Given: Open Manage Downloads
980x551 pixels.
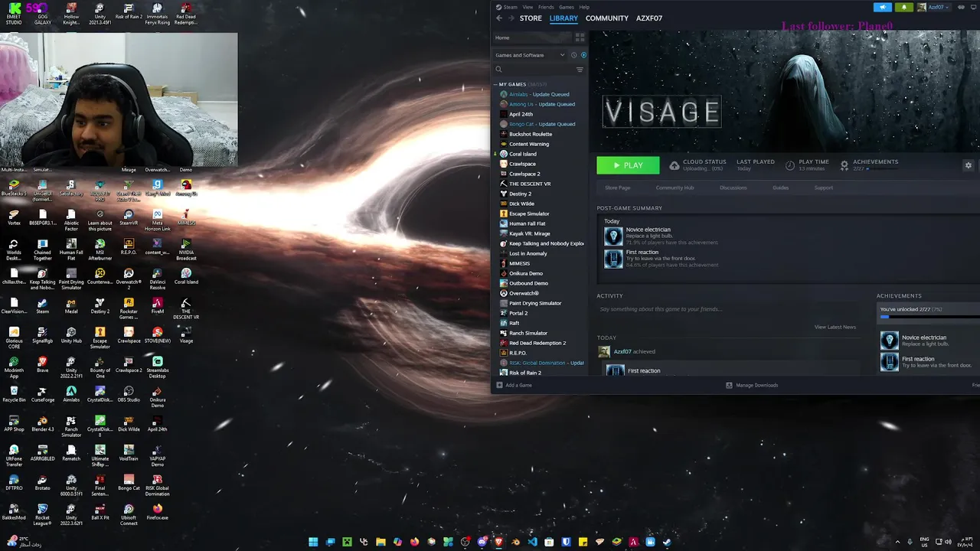Looking at the screenshot, I should [752, 385].
